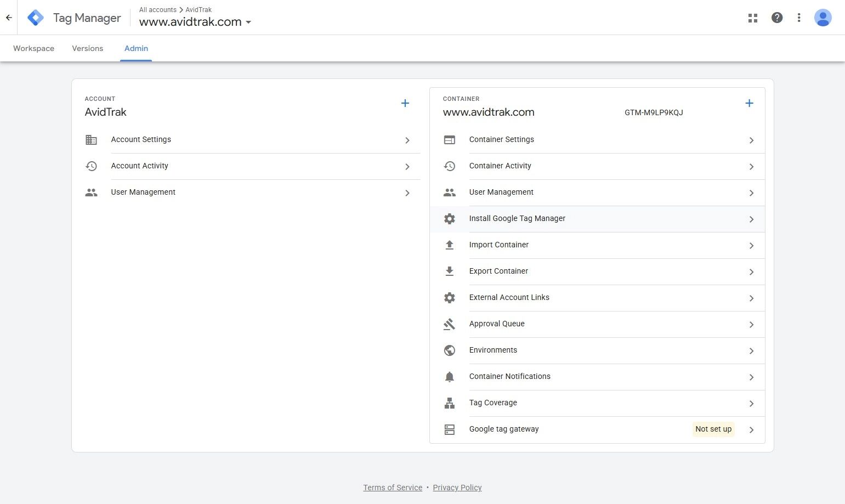Open the help question mark icon

coord(777,18)
